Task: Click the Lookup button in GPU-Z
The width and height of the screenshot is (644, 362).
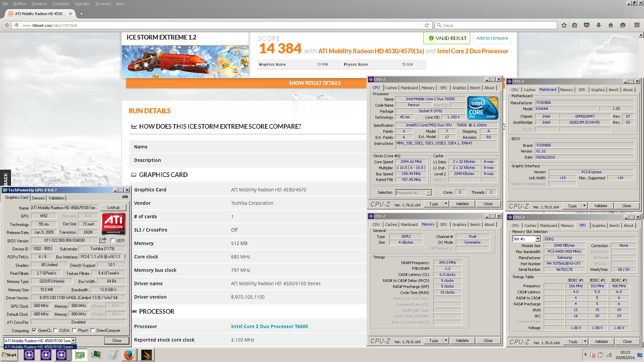Action: pos(113,207)
